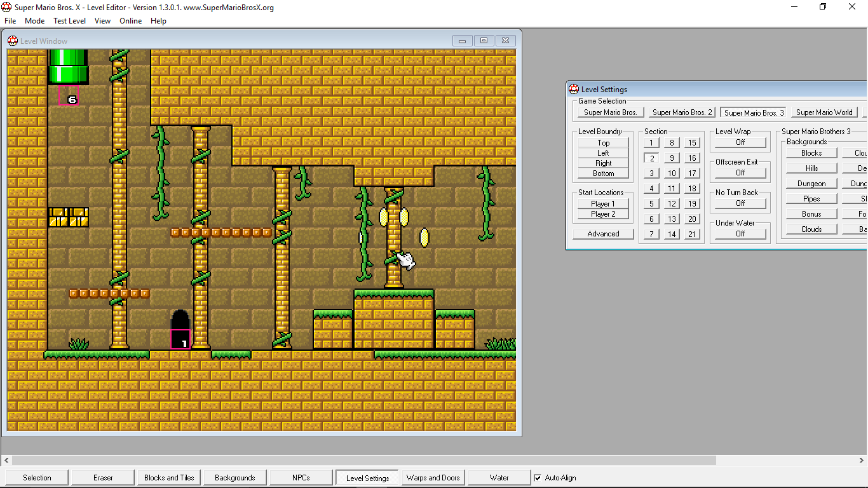
Task: Switch to section 7
Action: [651, 234]
